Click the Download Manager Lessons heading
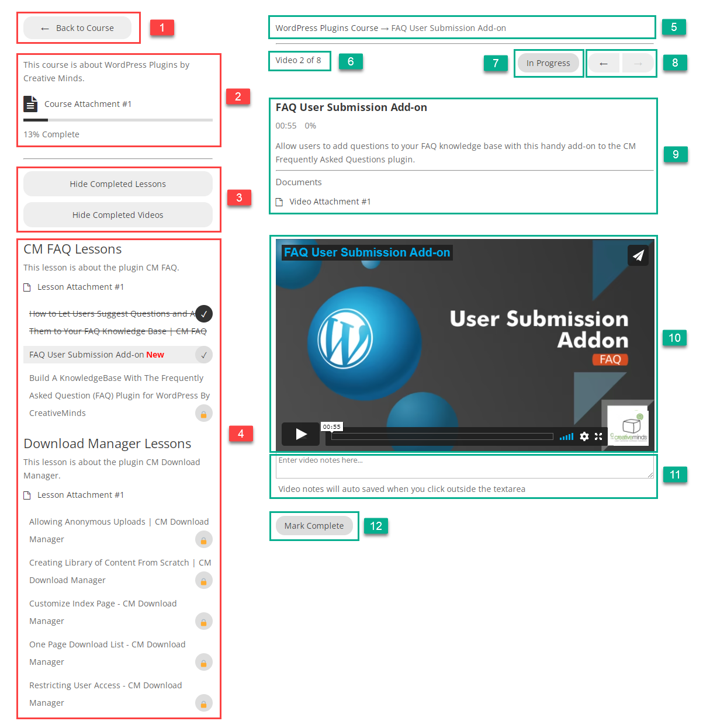Screen dimensions: 703x728 [108, 444]
